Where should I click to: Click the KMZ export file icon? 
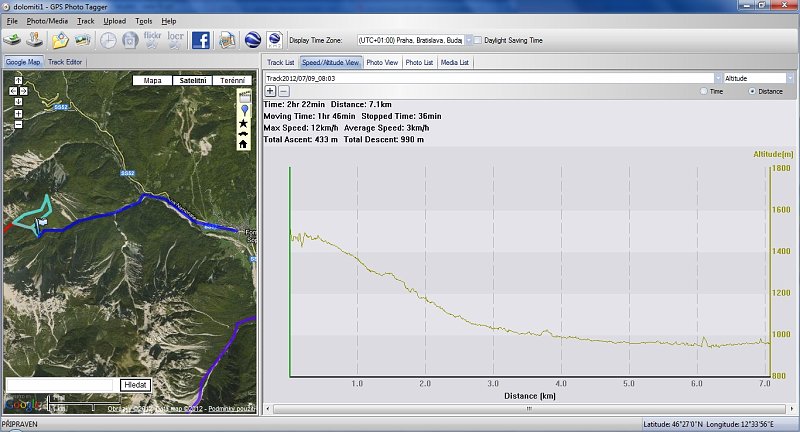(x=274, y=40)
